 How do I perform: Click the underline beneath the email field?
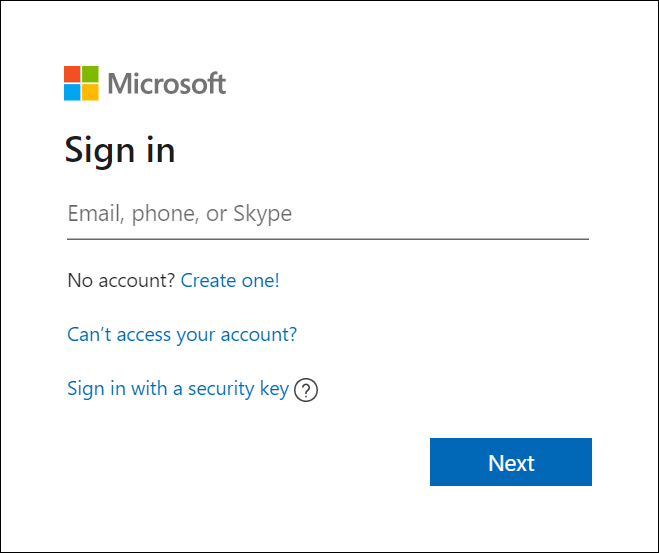327,239
